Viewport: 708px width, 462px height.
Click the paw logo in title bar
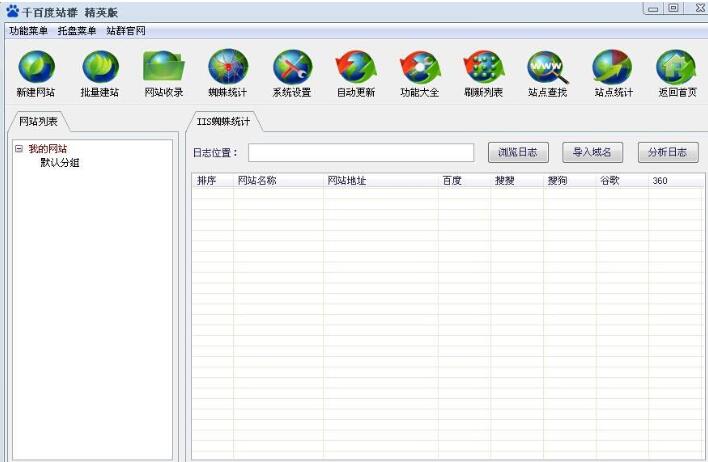pos(13,11)
